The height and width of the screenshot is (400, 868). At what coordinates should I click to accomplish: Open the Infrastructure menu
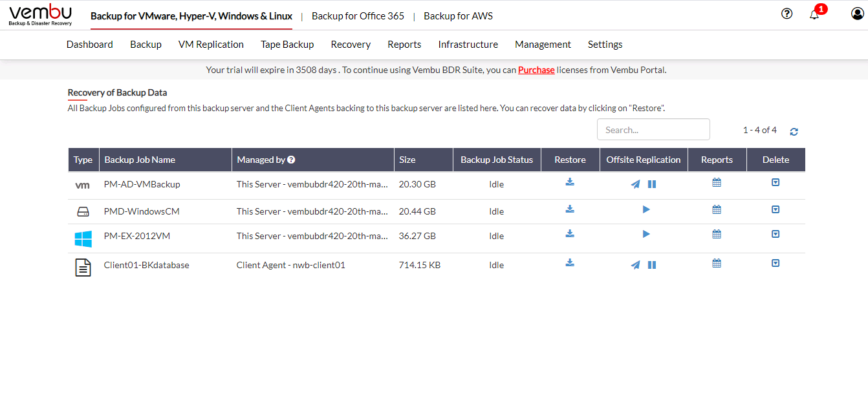[468, 45]
